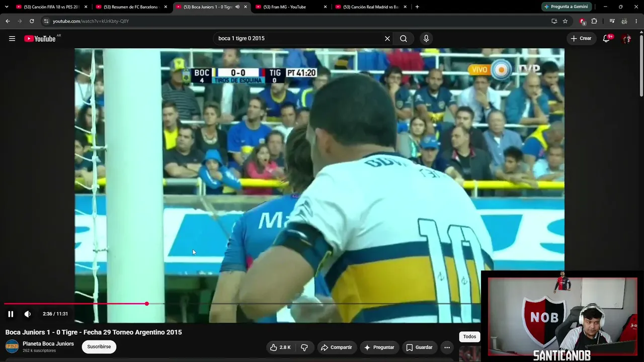Open the YouTube guide hamburger menu
This screenshot has width=644, height=362.
(x=12, y=39)
